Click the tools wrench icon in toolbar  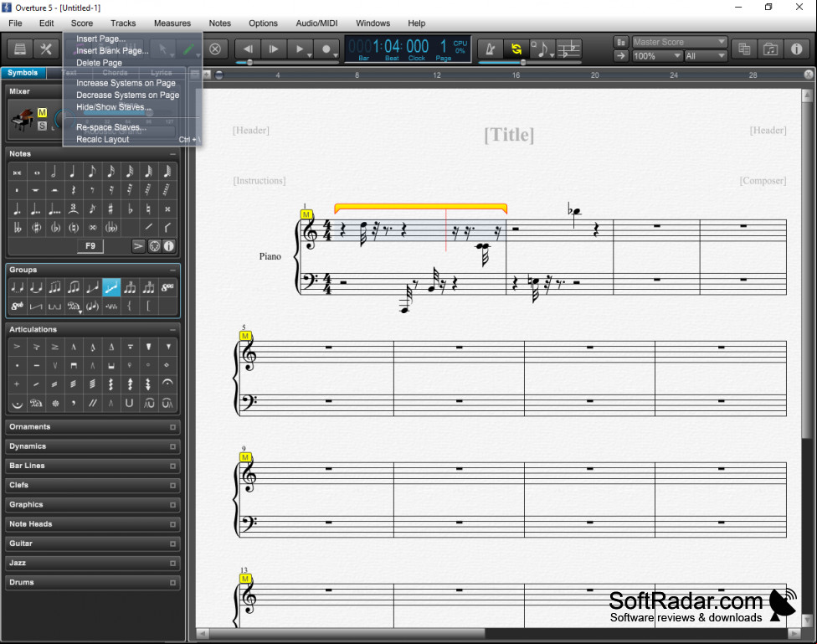[x=46, y=49]
